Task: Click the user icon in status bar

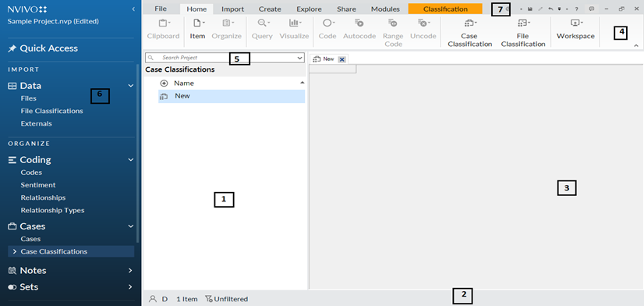Action: pos(152,299)
